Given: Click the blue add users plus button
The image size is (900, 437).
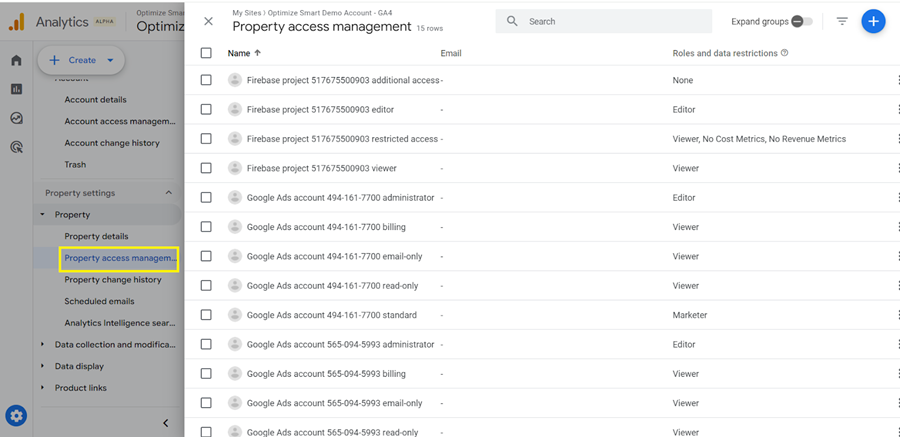Looking at the screenshot, I should pyautogui.click(x=873, y=21).
